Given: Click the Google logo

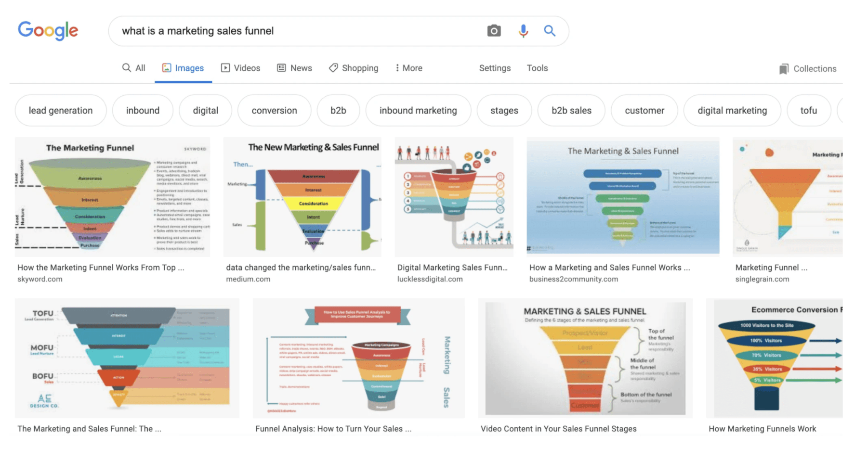Looking at the screenshot, I should pyautogui.click(x=48, y=30).
